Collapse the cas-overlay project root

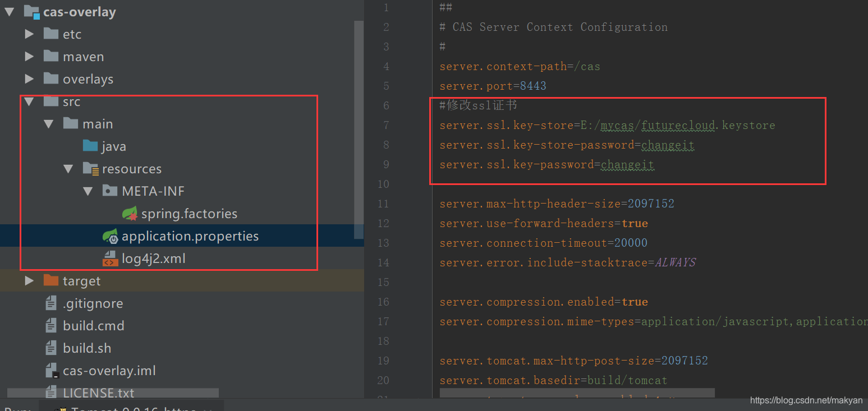(10, 11)
